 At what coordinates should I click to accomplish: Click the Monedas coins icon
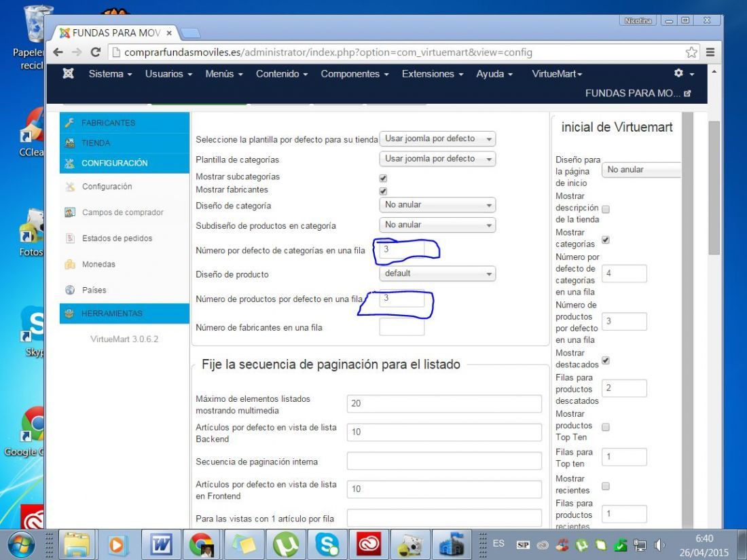(70, 264)
